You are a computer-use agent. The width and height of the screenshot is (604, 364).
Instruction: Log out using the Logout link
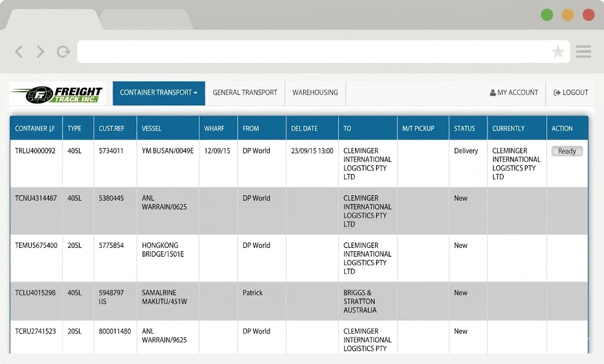tap(571, 93)
